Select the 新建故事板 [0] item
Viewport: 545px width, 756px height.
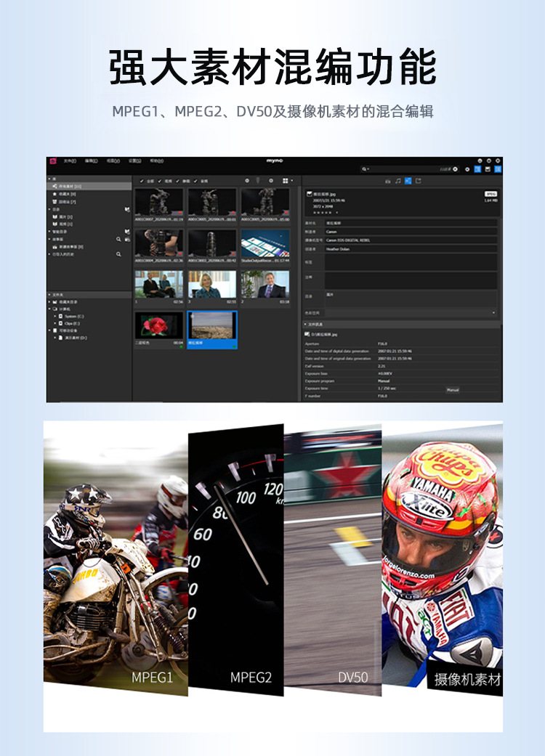pyautogui.click(x=68, y=247)
